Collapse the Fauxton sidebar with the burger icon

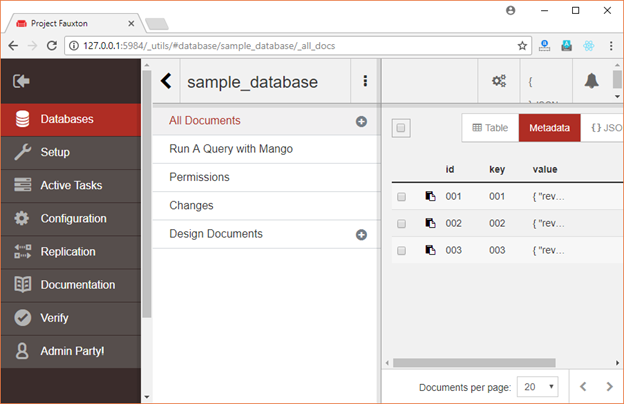21,81
